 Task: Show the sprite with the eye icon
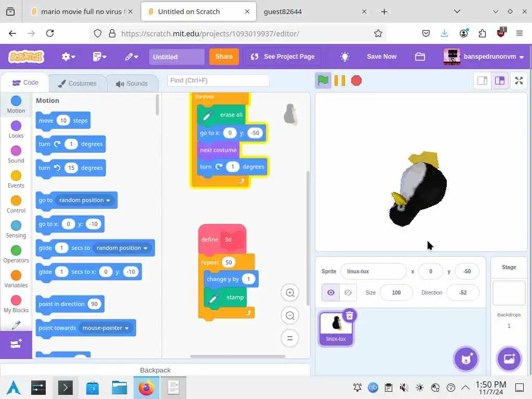coord(331,292)
